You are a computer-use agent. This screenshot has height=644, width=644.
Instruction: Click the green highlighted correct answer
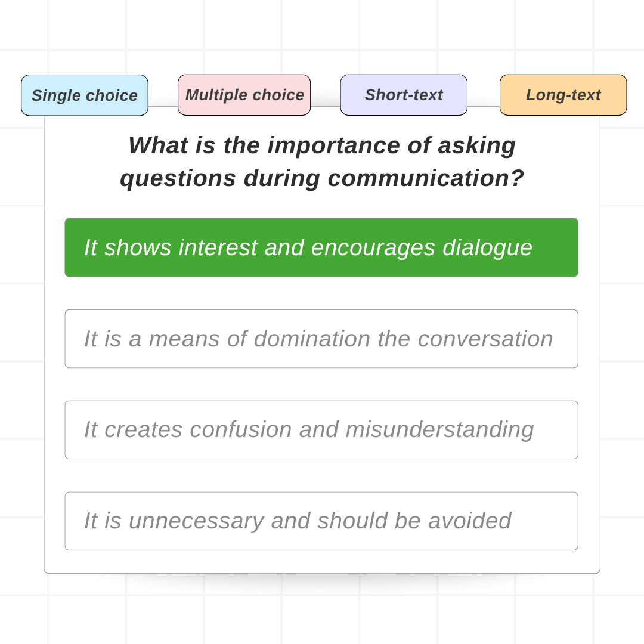click(321, 247)
